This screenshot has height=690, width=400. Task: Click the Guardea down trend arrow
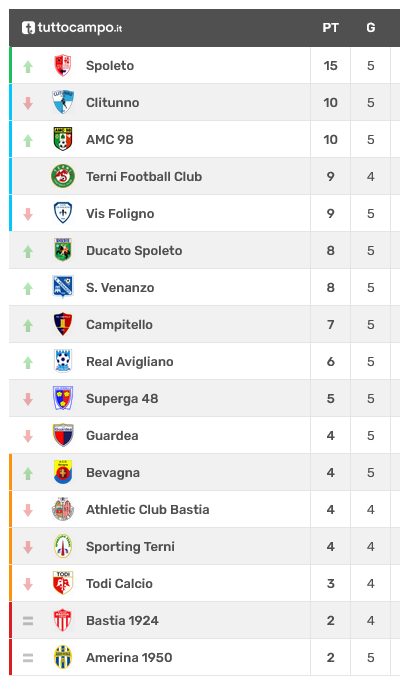tap(28, 436)
